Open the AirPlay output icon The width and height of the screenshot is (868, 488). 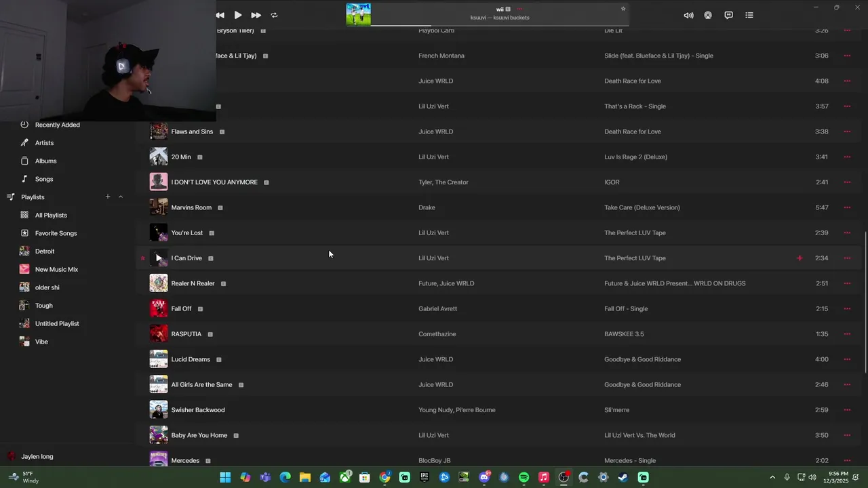pyautogui.click(x=708, y=15)
